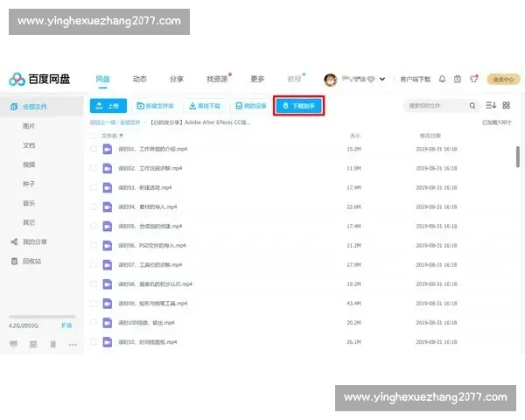Click 客户端下载 link

pyautogui.click(x=415, y=80)
